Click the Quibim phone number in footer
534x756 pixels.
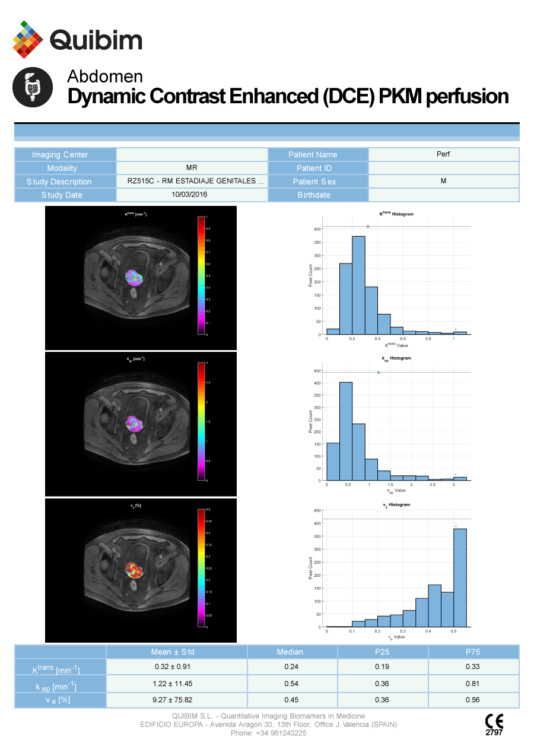(269, 733)
